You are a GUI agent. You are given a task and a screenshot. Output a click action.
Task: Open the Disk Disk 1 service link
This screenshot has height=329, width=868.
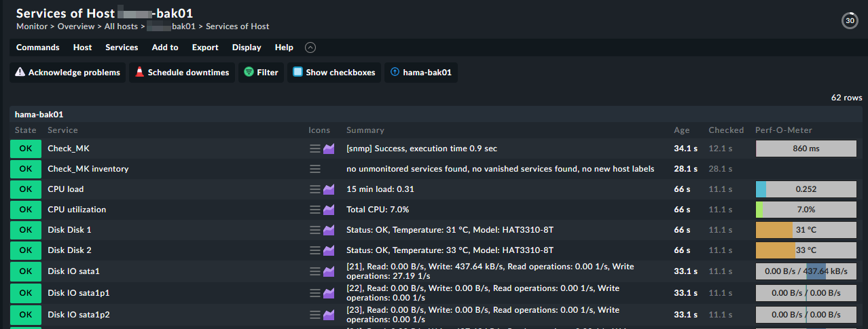coord(69,230)
